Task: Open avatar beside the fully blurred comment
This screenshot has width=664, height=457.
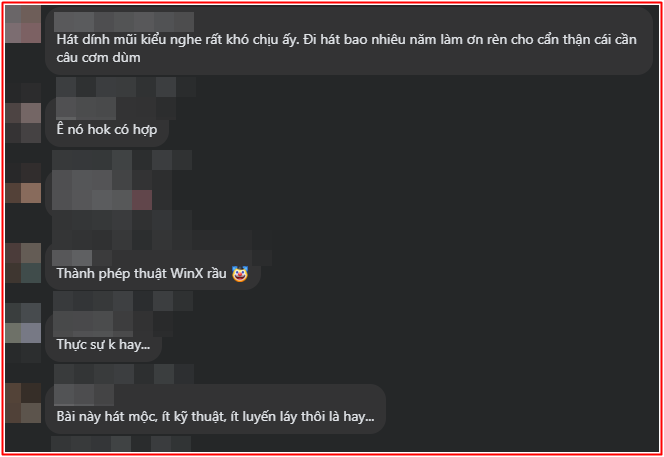Action: click(x=23, y=193)
